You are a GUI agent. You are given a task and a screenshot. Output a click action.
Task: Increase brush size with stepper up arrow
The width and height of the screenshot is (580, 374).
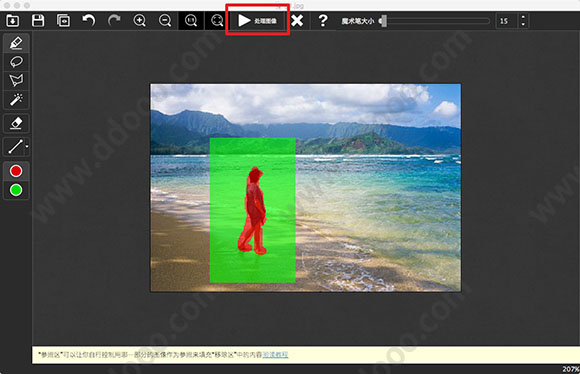tap(523, 17)
